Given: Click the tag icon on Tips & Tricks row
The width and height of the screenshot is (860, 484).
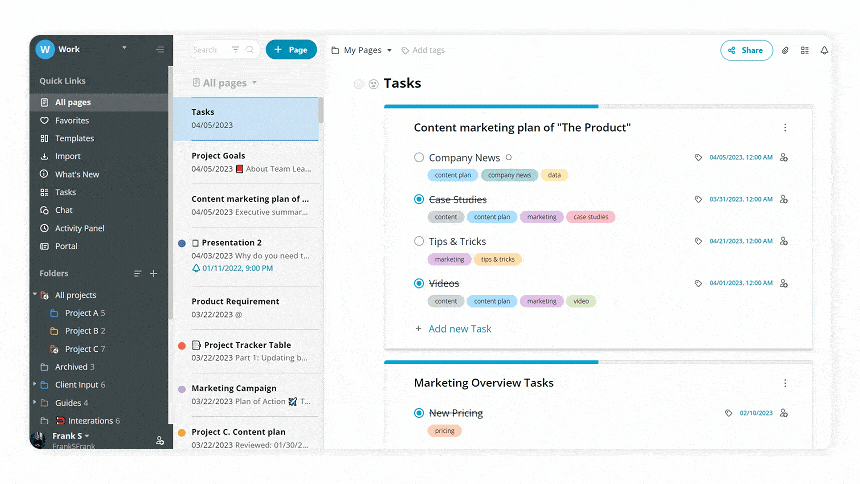Looking at the screenshot, I should (x=698, y=241).
